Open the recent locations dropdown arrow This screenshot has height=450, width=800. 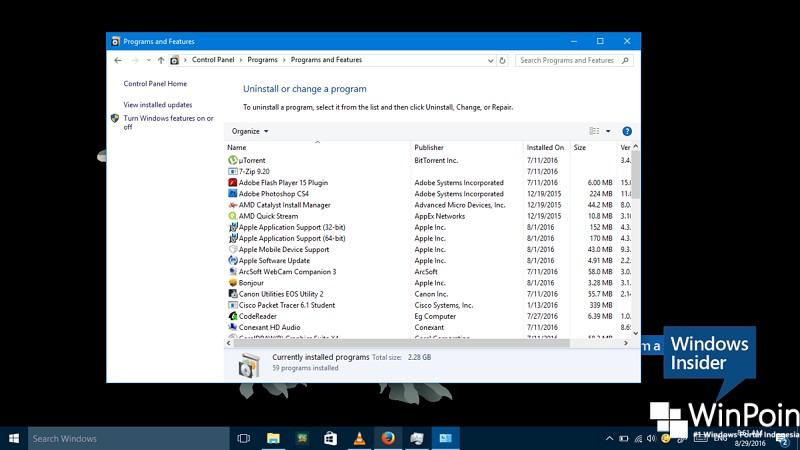coord(148,60)
